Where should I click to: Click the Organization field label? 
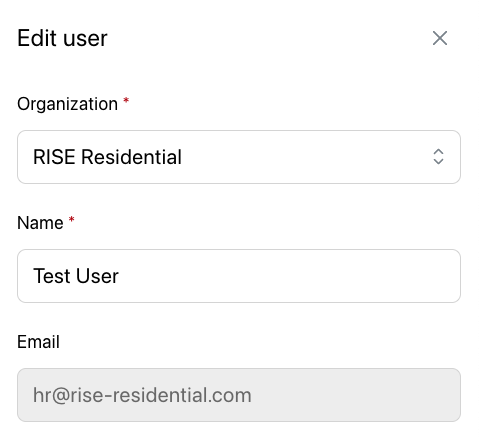coord(67,104)
